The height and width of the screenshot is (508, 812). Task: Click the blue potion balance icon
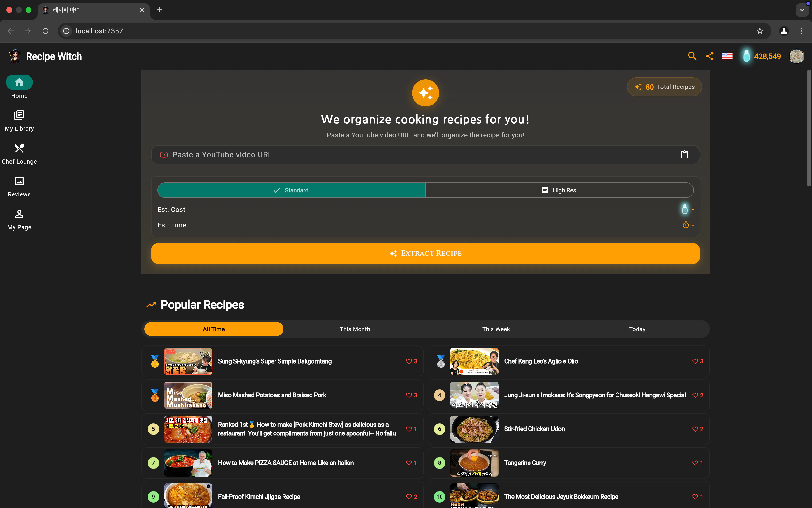tap(746, 56)
